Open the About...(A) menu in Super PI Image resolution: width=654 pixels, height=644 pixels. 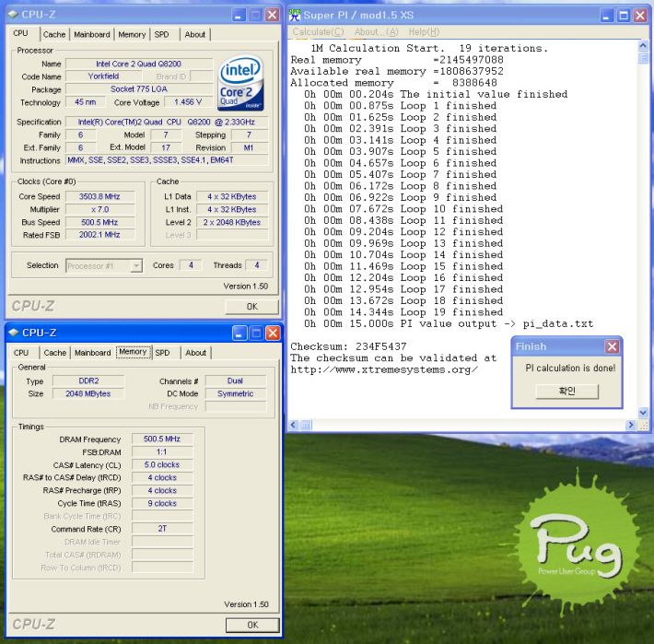376,32
